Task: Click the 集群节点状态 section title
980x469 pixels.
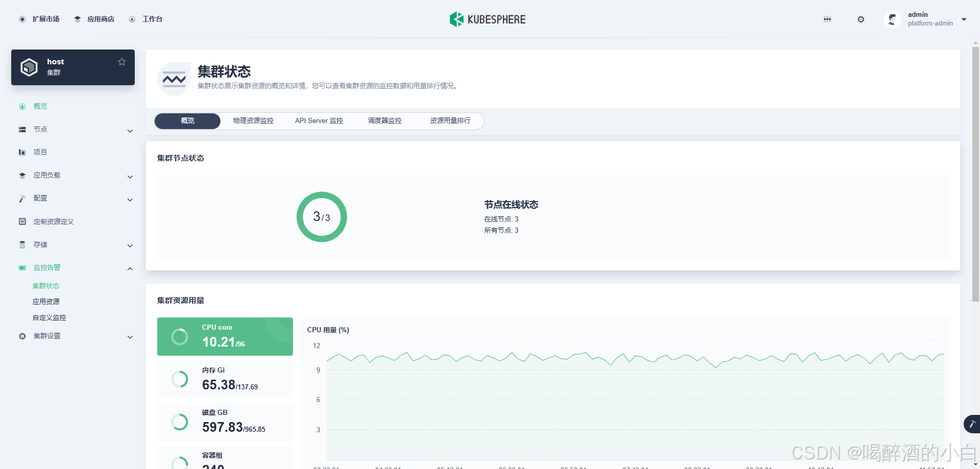Action: click(x=181, y=158)
